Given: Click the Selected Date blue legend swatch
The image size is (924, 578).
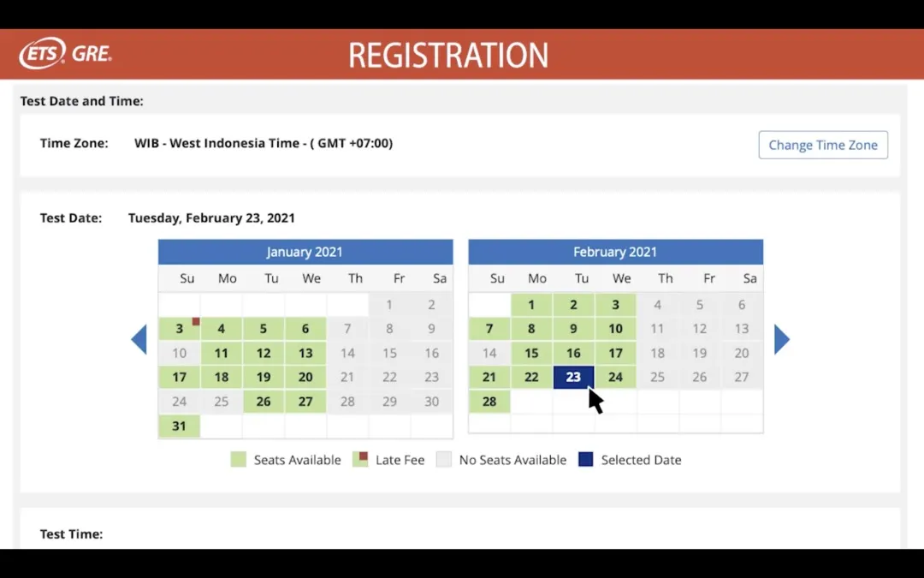Looking at the screenshot, I should 585,460.
